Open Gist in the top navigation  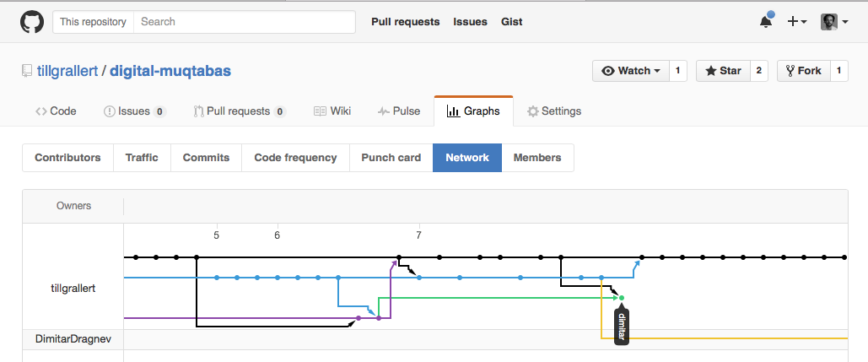[511, 22]
